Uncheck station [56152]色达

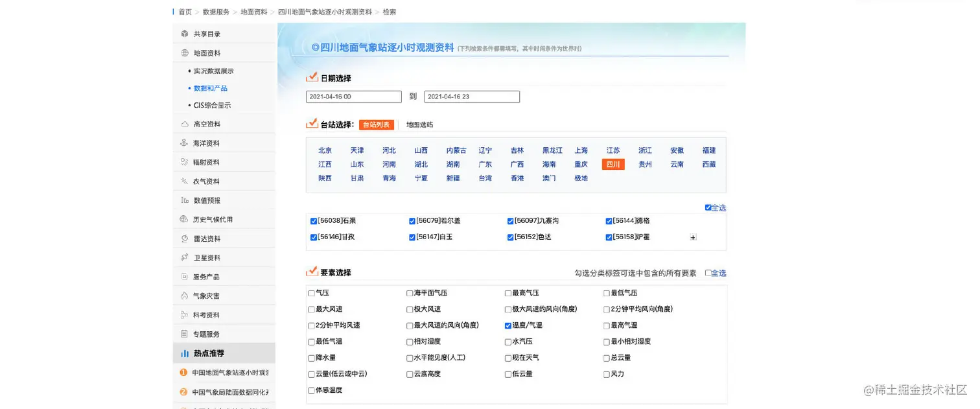(511, 237)
